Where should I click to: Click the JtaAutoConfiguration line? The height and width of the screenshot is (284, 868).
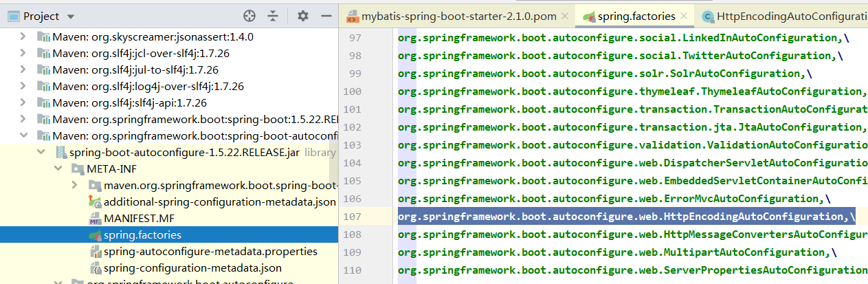pos(632,127)
